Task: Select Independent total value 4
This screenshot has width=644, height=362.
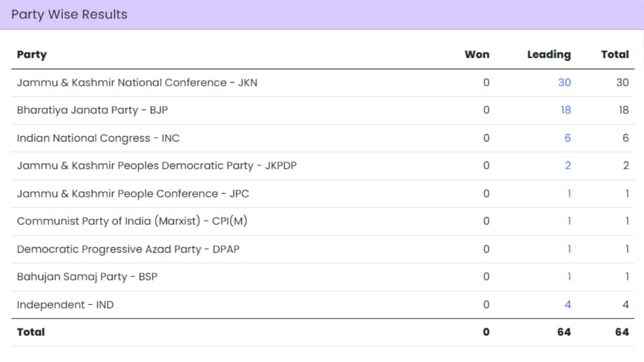Action: pos(625,305)
